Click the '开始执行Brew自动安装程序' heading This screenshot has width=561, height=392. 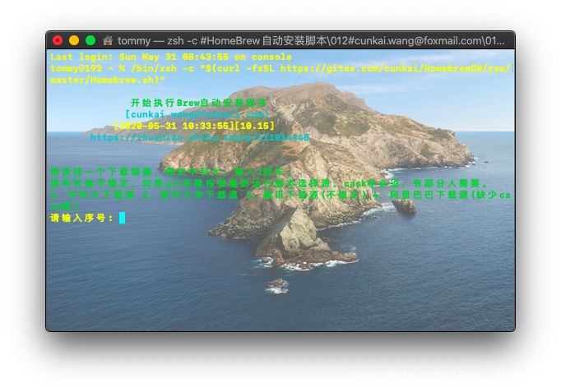tap(198, 103)
